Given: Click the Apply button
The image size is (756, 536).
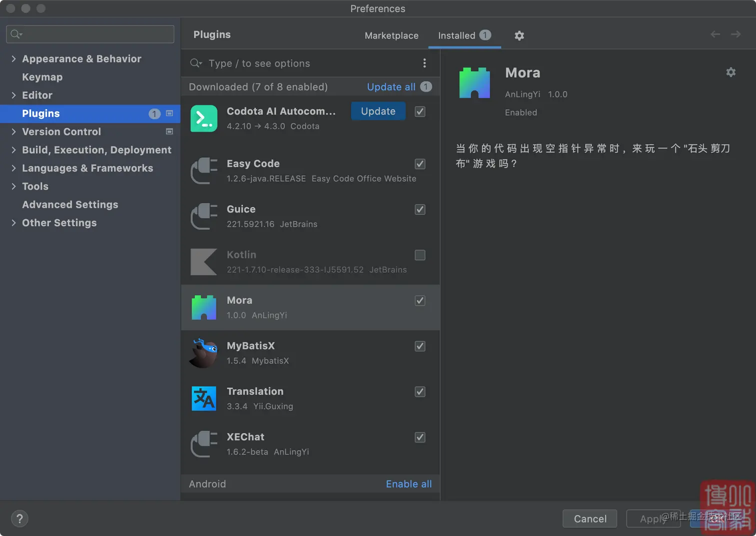Looking at the screenshot, I should click(653, 518).
